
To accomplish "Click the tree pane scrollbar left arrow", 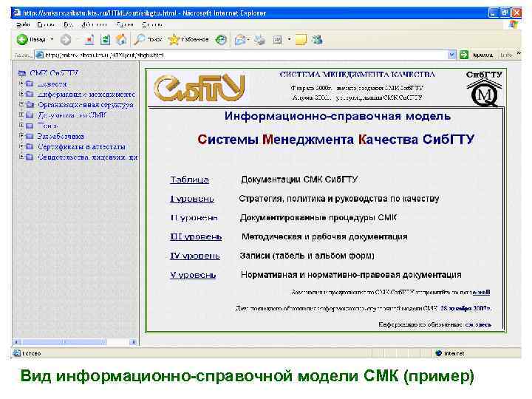I will [x=16, y=342].
